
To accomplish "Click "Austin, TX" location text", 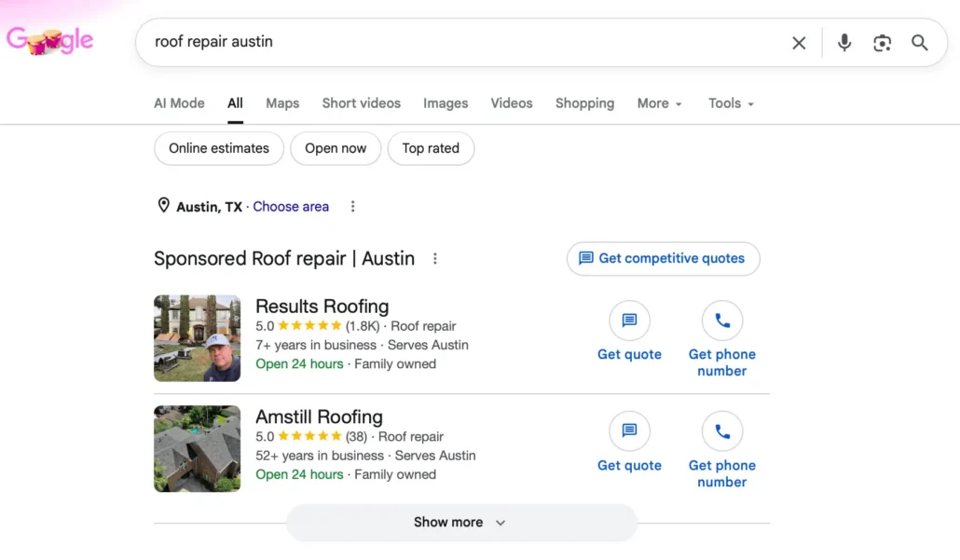I will [x=210, y=207].
